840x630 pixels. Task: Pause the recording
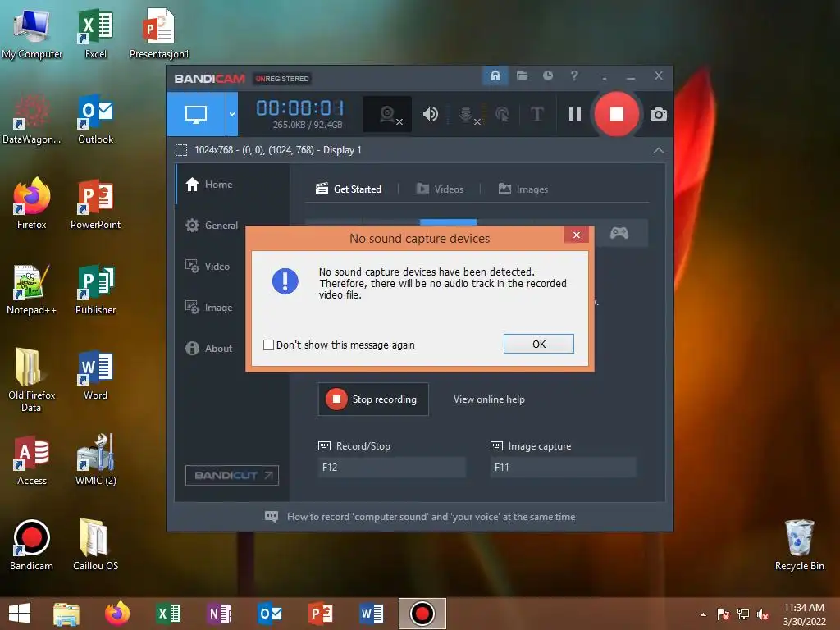pyautogui.click(x=575, y=114)
